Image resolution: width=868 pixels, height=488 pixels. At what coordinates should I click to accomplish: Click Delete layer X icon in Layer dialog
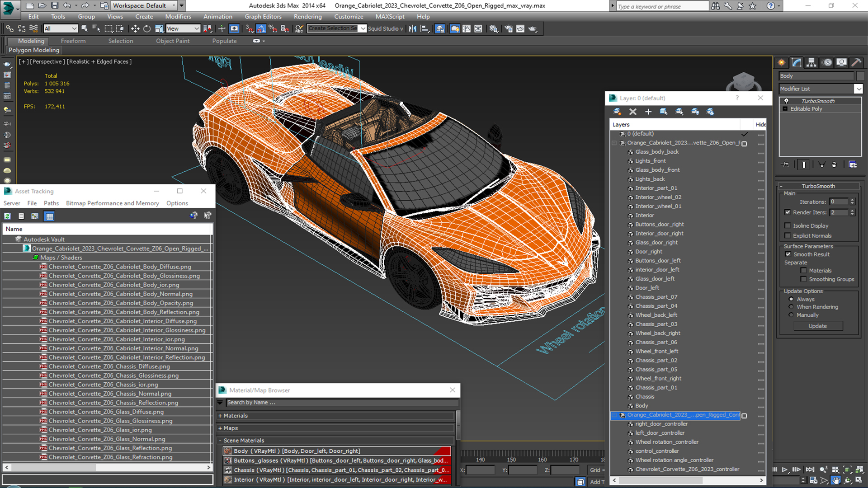[633, 112]
